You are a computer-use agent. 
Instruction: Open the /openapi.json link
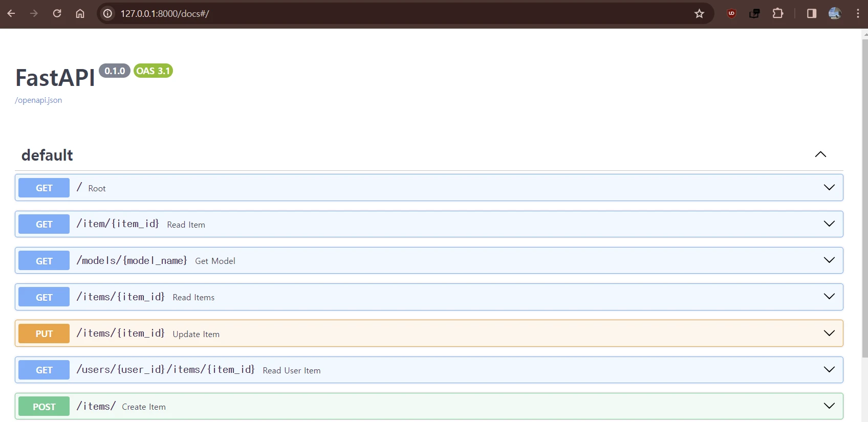pyautogui.click(x=38, y=100)
